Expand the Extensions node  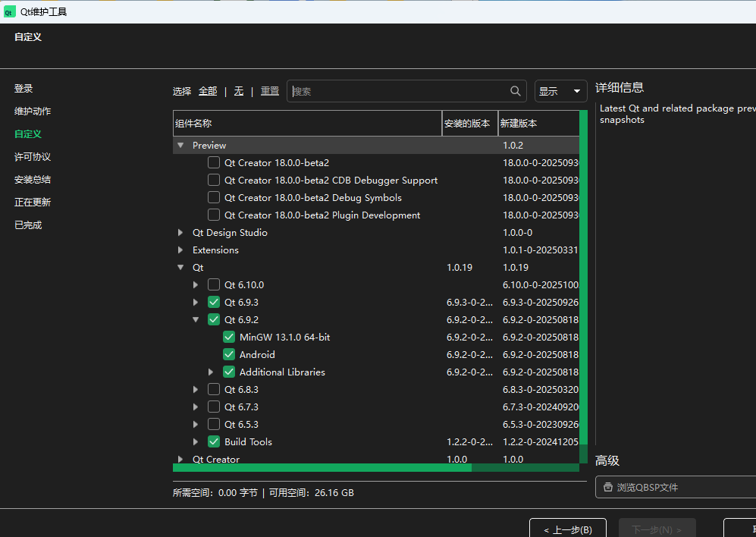180,250
